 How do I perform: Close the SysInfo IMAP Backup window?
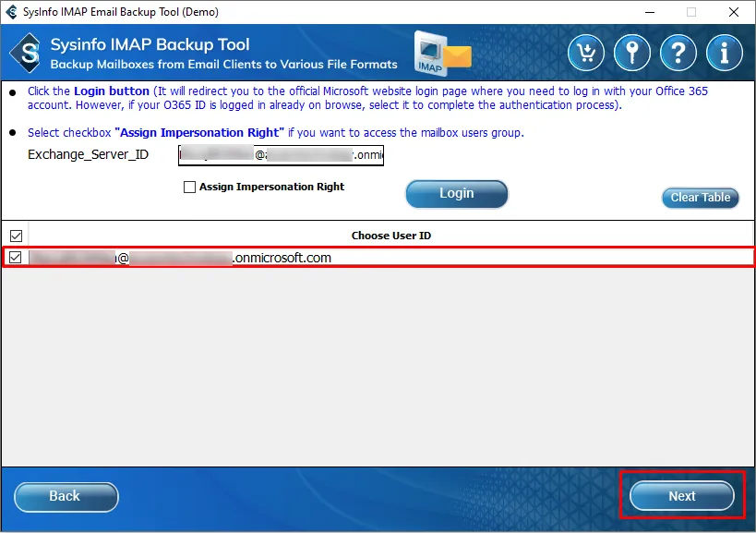point(733,12)
